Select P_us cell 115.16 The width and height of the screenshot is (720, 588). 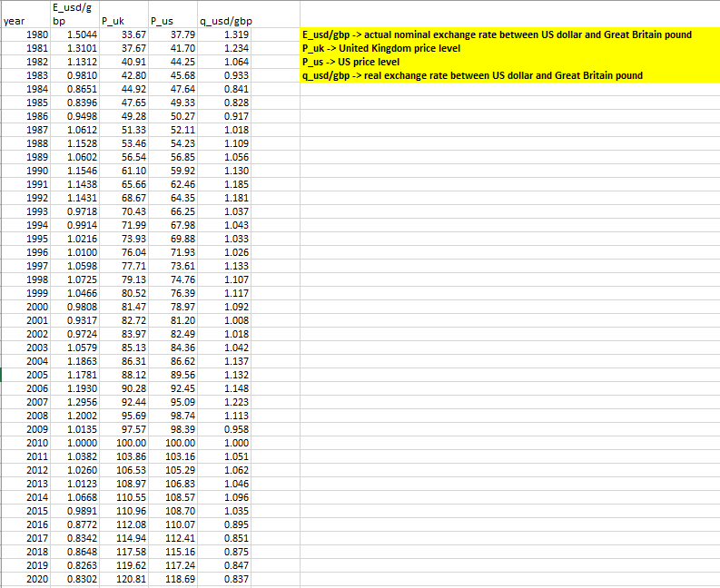click(x=173, y=552)
